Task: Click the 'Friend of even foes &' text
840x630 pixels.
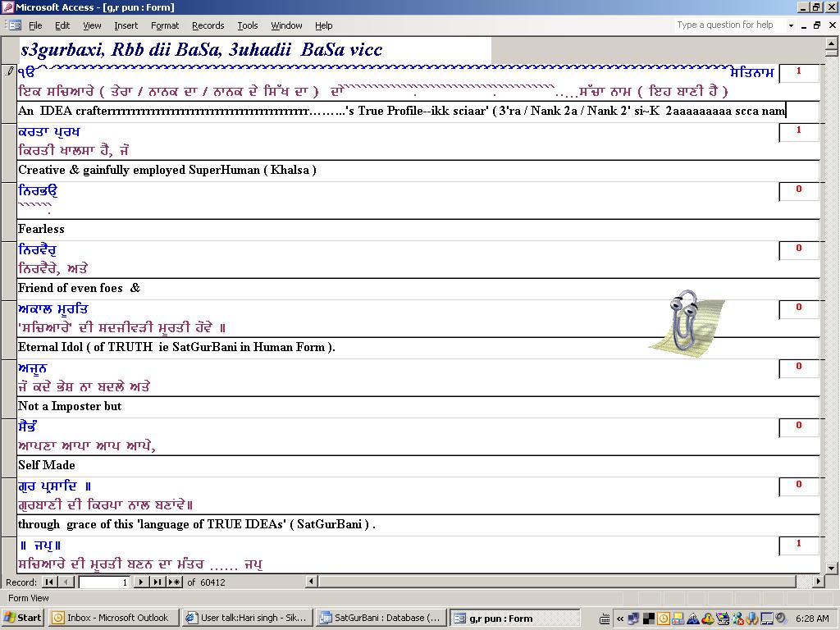Action: [80, 288]
